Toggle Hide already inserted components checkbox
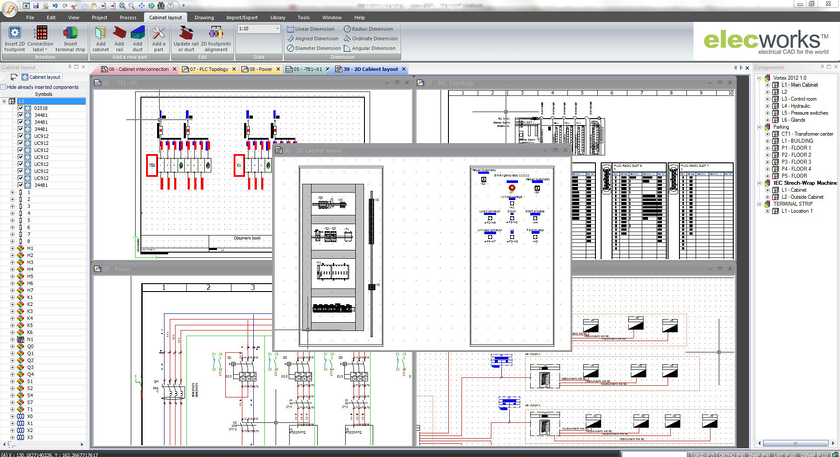This screenshot has width=840, height=457. point(4,88)
